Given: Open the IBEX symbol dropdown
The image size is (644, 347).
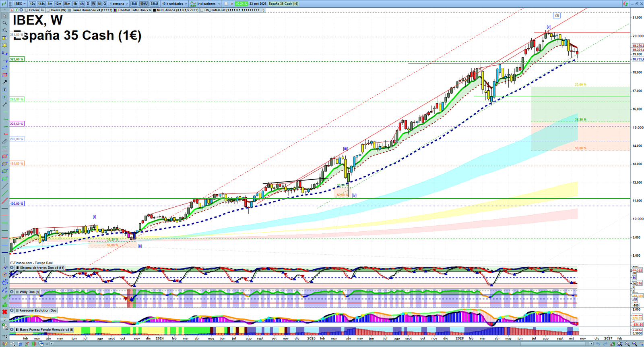Looking at the screenshot, I should coord(19,4).
